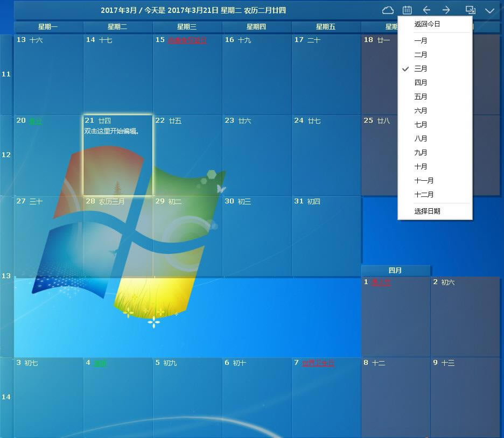Viewport: 504px width, 438px height.
Task: Click week number 12 on the left
Action: 5,154
